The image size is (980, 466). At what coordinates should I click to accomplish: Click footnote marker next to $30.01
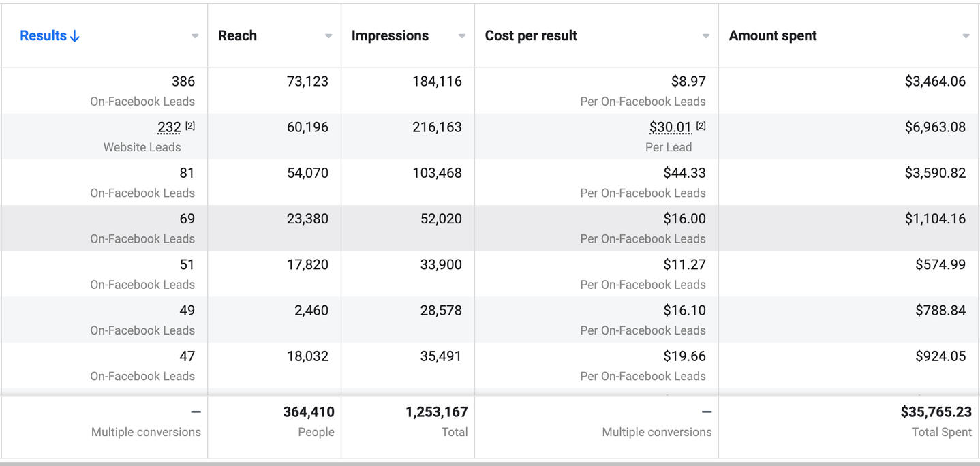[701, 126]
